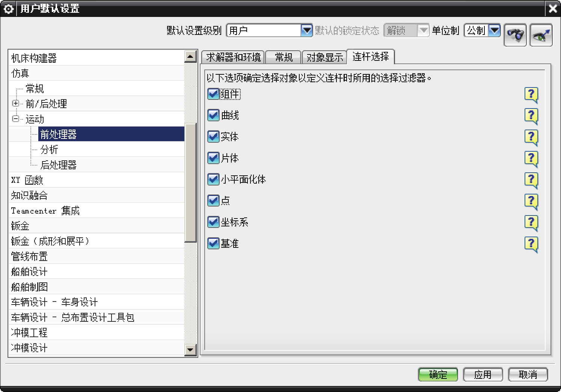Click the category list scroll down arrow

[191, 350]
